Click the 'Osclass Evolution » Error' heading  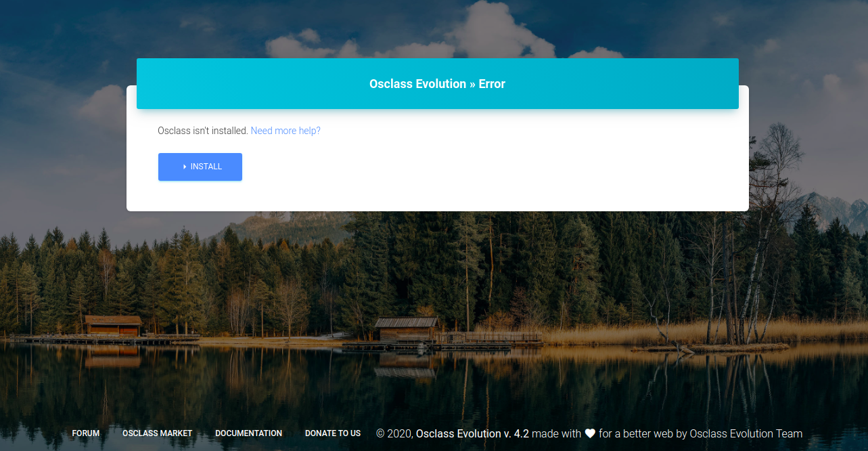(437, 84)
